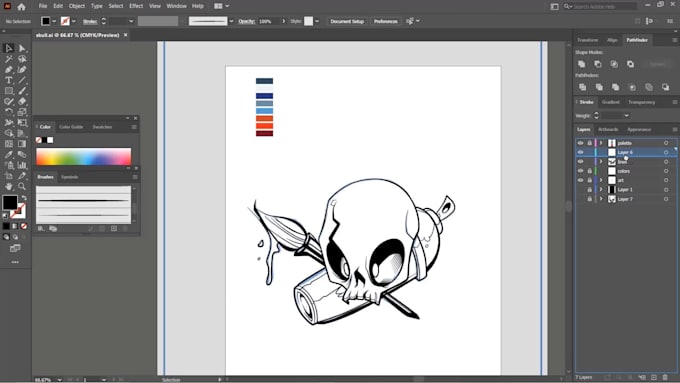680x383 pixels.
Task: Click the Intersect shape mode icon
Action: click(x=614, y=64)
